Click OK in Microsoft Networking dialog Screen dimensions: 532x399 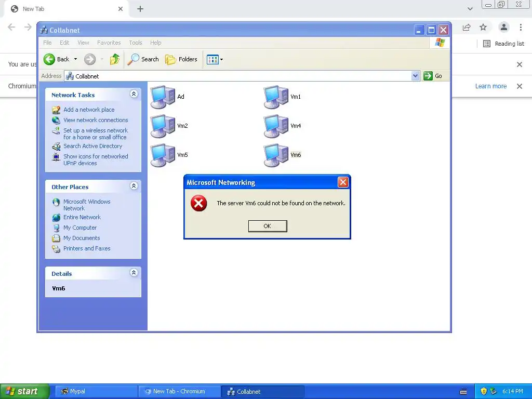[x=268, y=226]
